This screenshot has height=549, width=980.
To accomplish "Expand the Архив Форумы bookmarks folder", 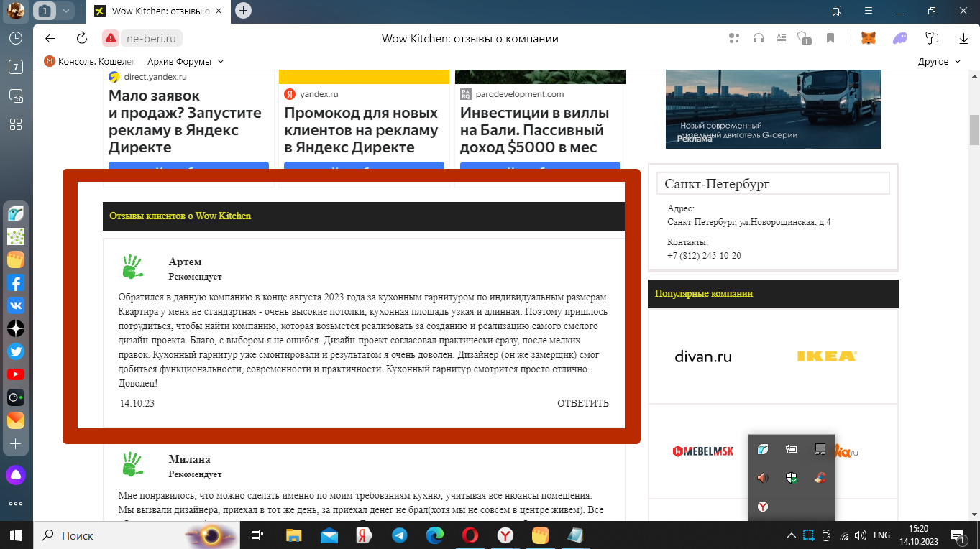I will click(x=186, y=61).
